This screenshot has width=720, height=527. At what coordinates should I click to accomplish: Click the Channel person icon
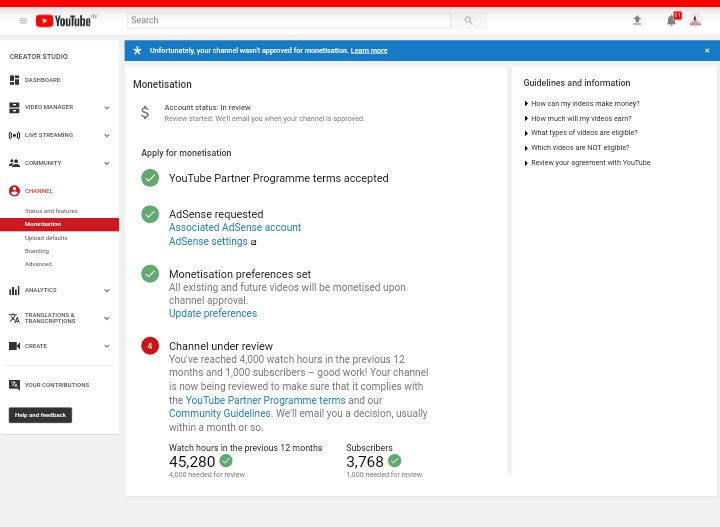(14, 191)
